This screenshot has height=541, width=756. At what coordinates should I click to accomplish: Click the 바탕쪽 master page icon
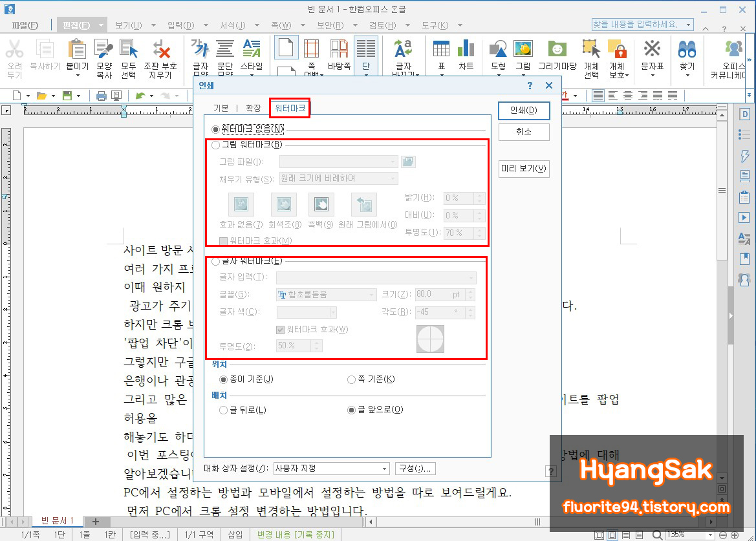pos(339,49)
